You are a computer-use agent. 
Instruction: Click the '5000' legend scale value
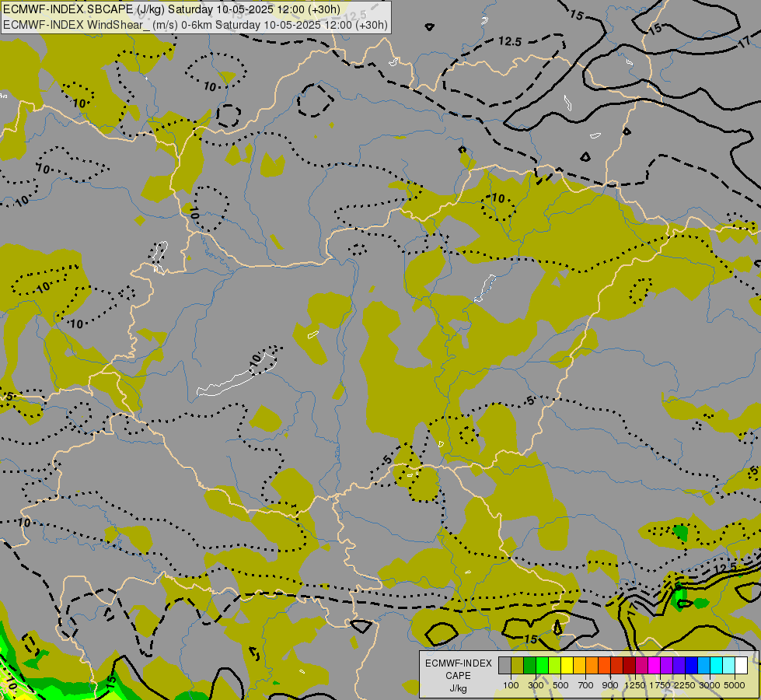click(735, 685)
